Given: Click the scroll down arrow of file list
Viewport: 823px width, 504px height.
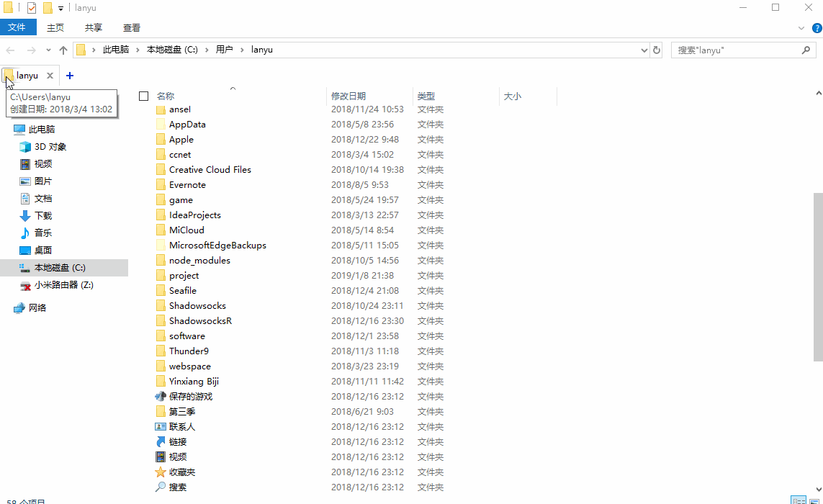Looking at the screenshot, I should tap(818, 490).
